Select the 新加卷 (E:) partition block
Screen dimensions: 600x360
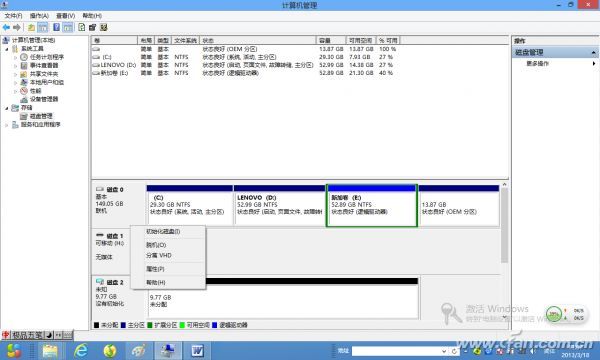[372, 206]
